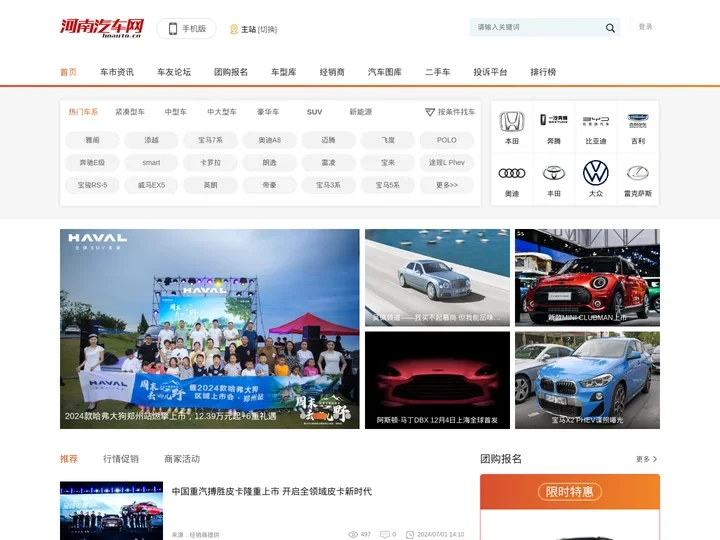Open 车型库 nav item
This screenshot has height=540, width=720.
coord(283,72)
